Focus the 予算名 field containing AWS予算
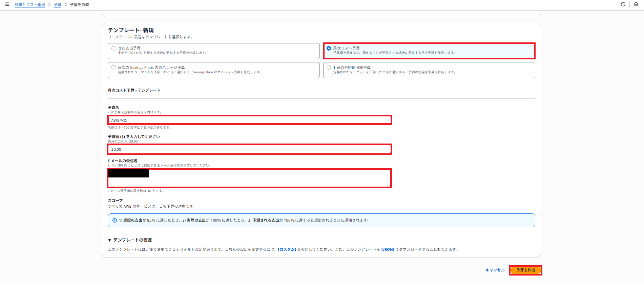 click(249, 120)
